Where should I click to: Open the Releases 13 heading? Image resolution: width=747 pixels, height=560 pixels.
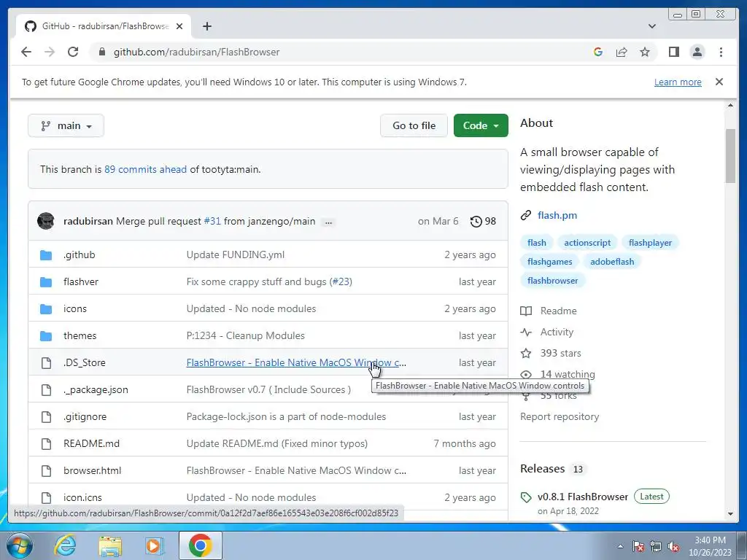(551, 469)
